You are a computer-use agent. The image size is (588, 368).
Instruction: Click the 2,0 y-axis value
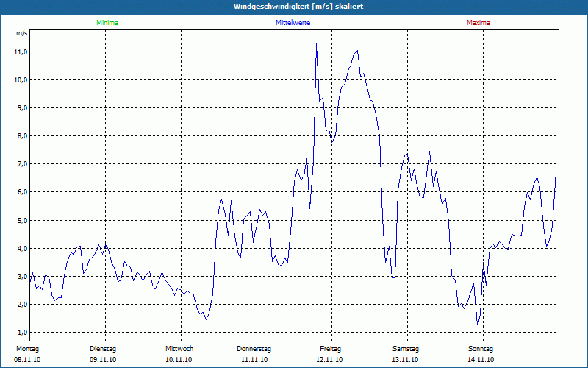pos(22,305)
